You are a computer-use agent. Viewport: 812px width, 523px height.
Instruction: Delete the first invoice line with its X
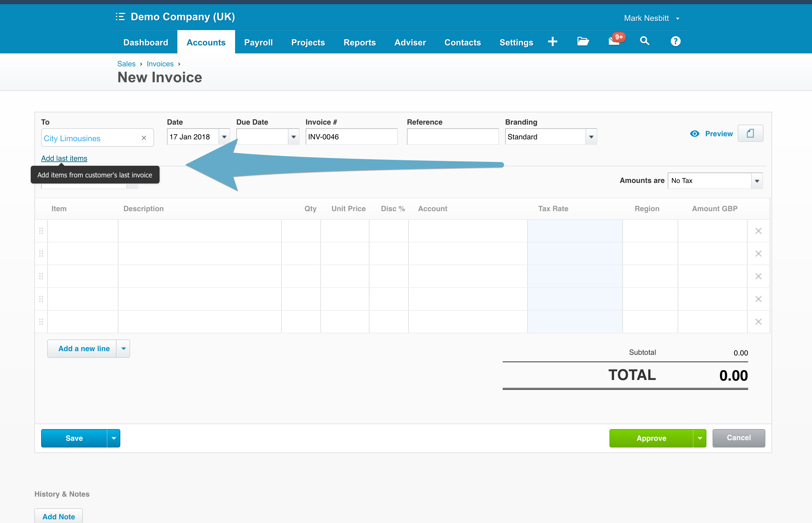point(758,231)
